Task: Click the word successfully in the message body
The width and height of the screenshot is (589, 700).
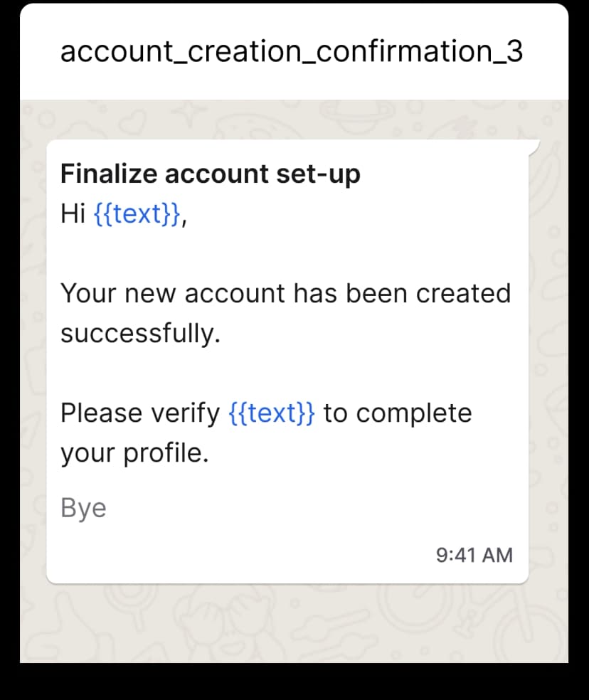Action: pos(140,332)
